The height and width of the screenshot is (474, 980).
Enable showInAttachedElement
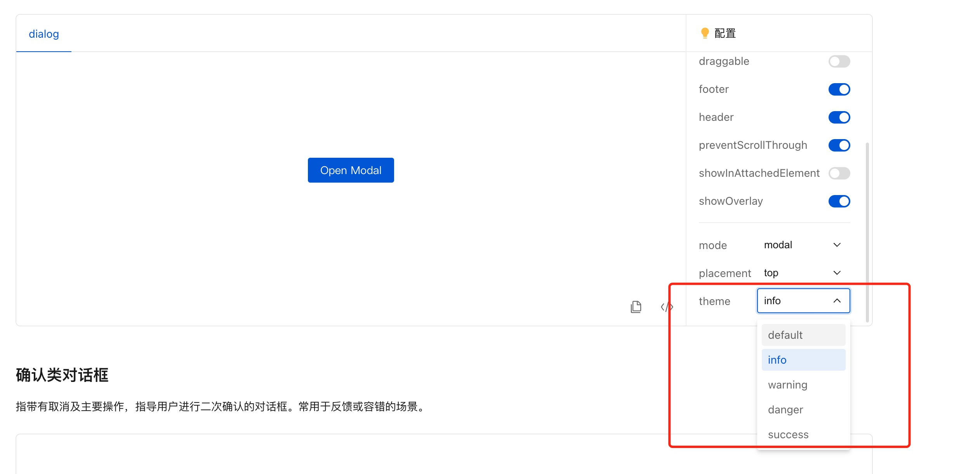(839, 173)
